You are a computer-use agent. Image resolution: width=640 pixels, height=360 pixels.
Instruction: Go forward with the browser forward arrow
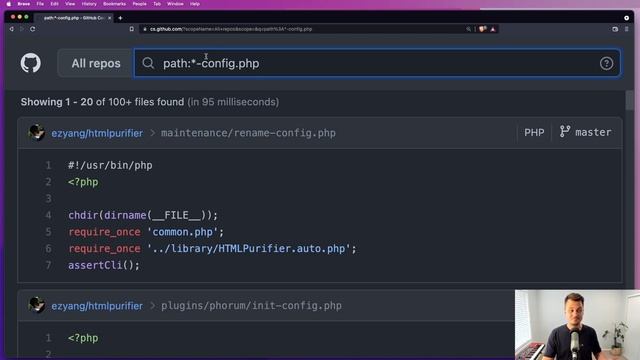22,29
